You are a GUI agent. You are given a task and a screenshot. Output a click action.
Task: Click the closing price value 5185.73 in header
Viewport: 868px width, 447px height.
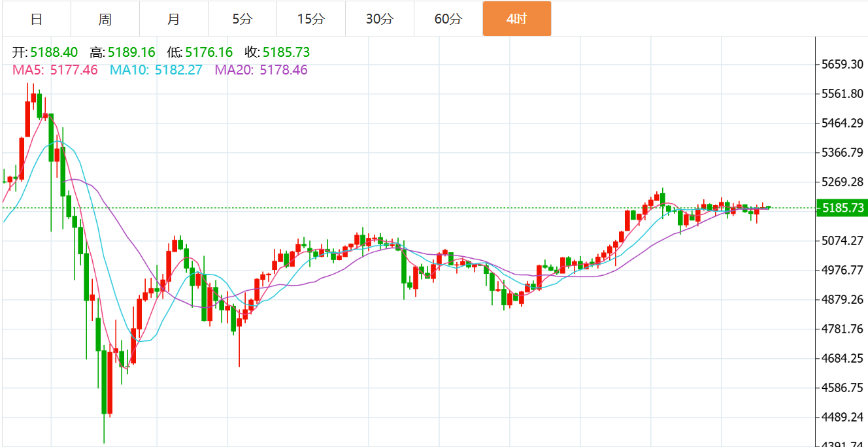tap(286, 52)
